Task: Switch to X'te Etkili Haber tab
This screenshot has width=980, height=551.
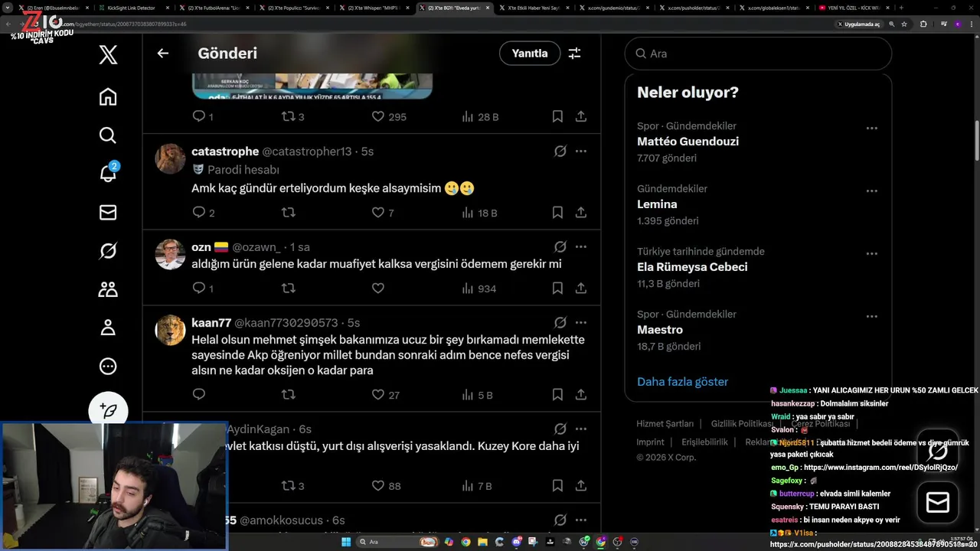Action: (x=535, y=8)
